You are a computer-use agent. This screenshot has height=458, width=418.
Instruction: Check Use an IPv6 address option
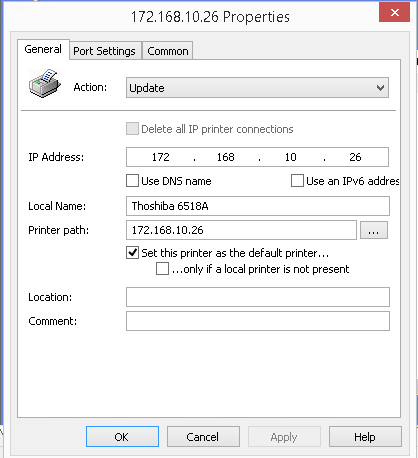297,181
